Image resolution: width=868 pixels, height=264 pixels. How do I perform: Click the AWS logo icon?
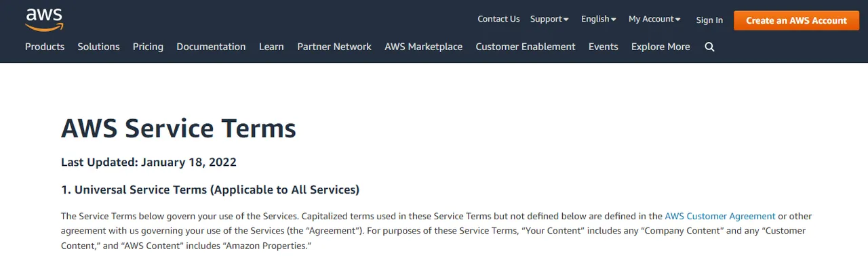pyautogui.click(x=44, y=20)
